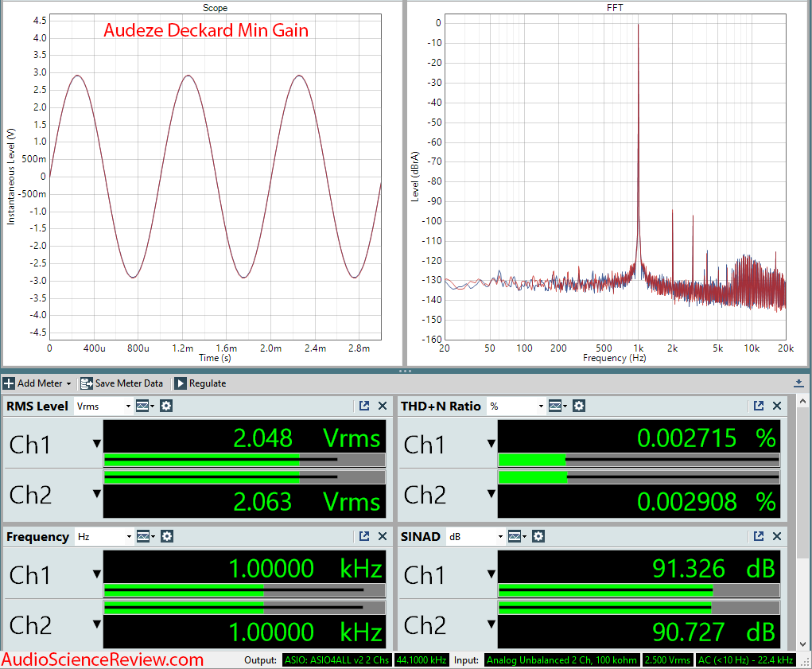Click the Save Meter Data button
This screenshot has width=812, height=669.
[x=122, y=383]
